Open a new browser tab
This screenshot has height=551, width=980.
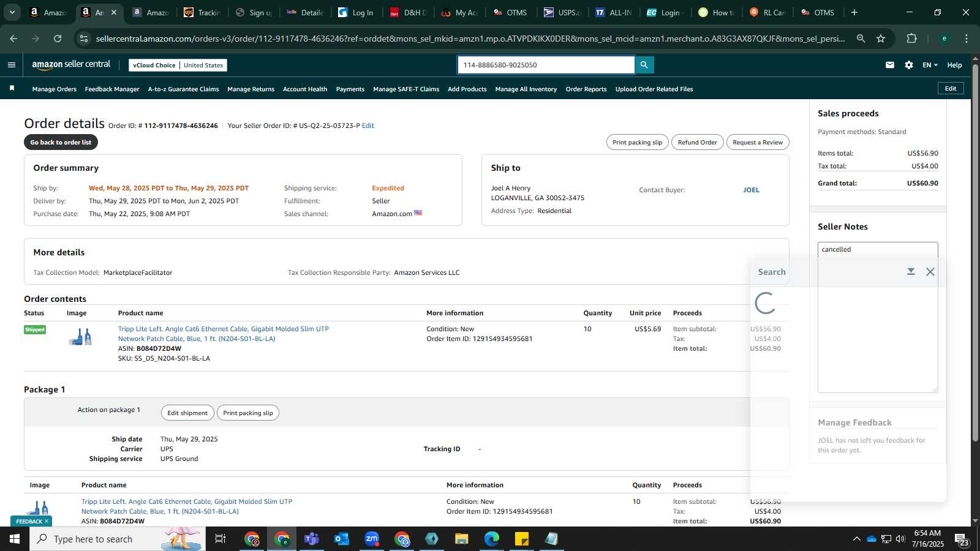pos(854,12)
